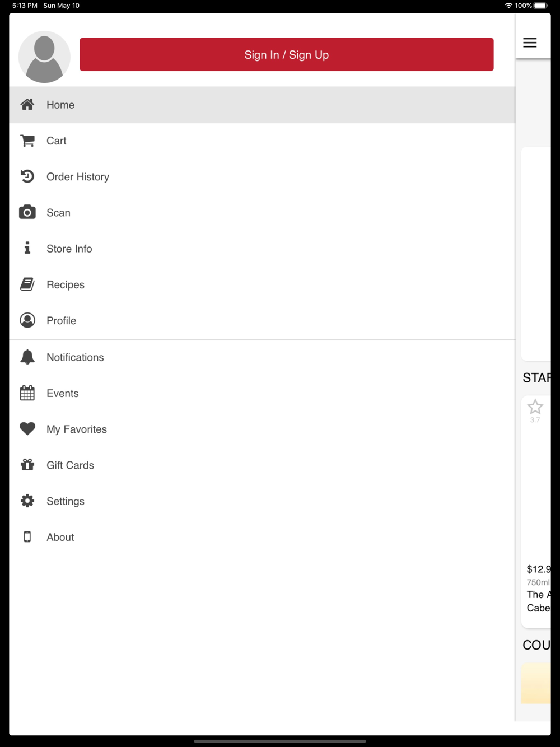Viewport: 560px width, 747px height.
Task: Click the Events calendar icon
Action: [x=27, y=393]
